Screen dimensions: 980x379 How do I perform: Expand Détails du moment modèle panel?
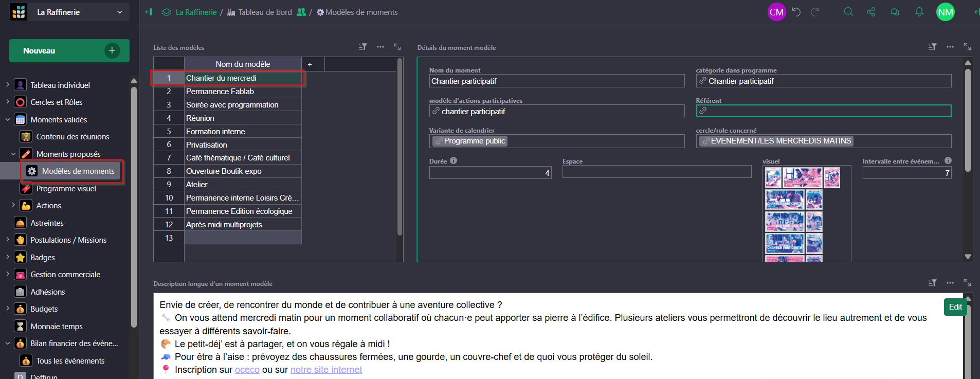pos(967,47)
